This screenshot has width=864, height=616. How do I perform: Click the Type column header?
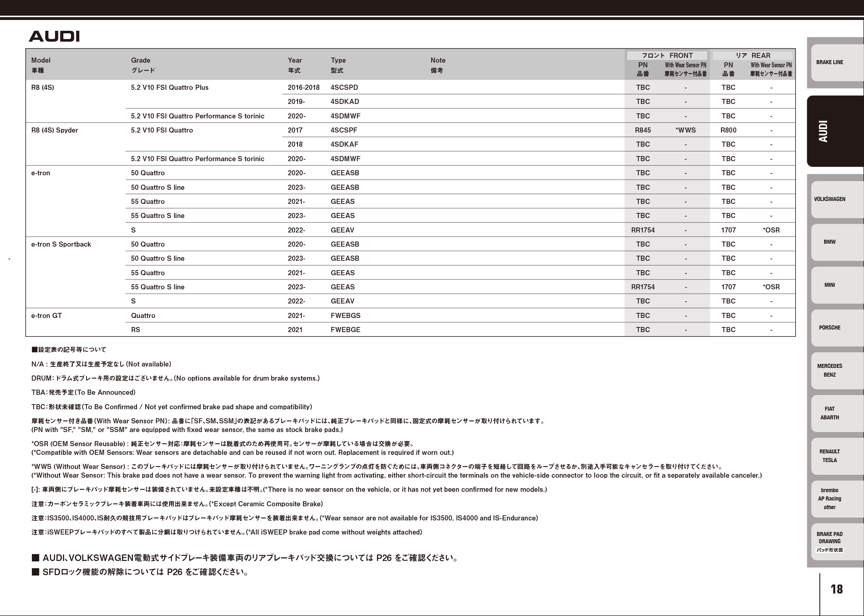(338, 65)
